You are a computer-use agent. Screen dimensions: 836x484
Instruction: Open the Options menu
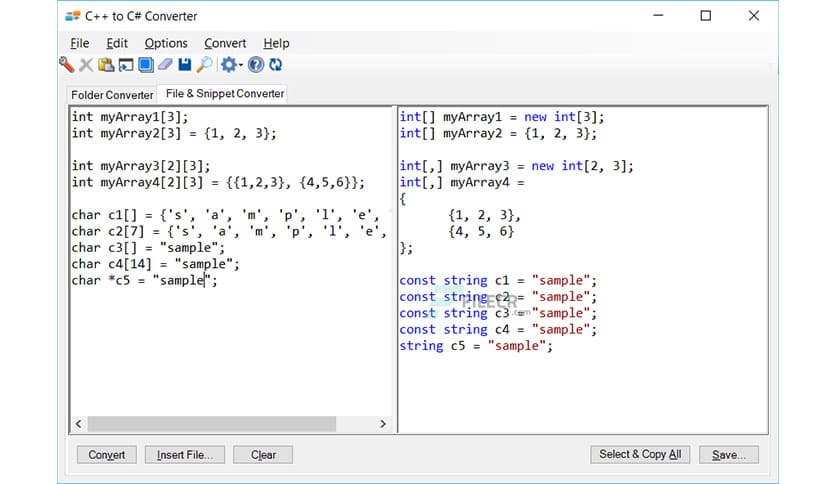coord(165,43)
